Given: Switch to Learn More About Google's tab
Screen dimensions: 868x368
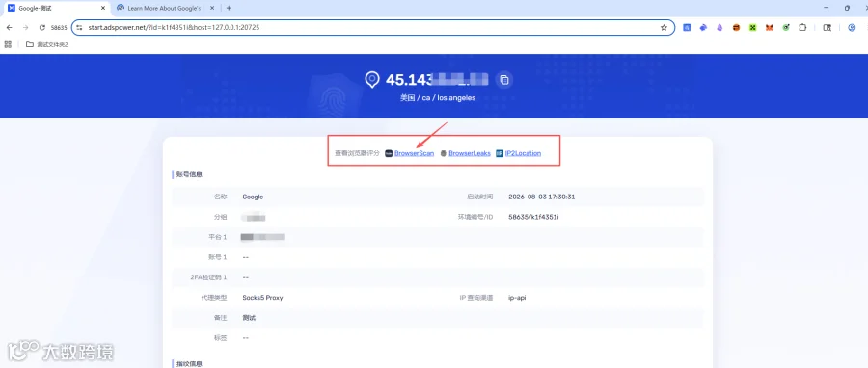Looking at the screenshot, I should (x=166, y=8).
